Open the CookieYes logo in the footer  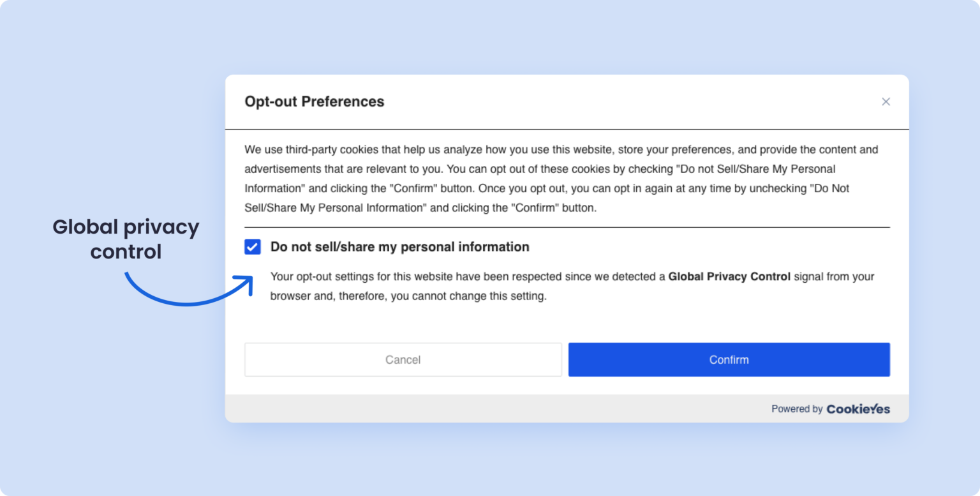coord(857,409)
